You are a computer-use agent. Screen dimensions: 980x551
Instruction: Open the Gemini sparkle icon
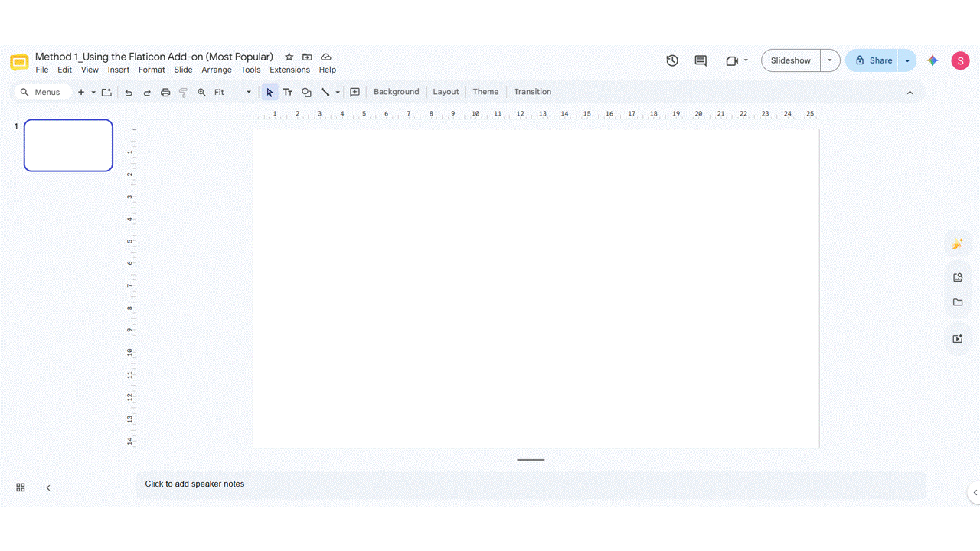pos(933,60)
